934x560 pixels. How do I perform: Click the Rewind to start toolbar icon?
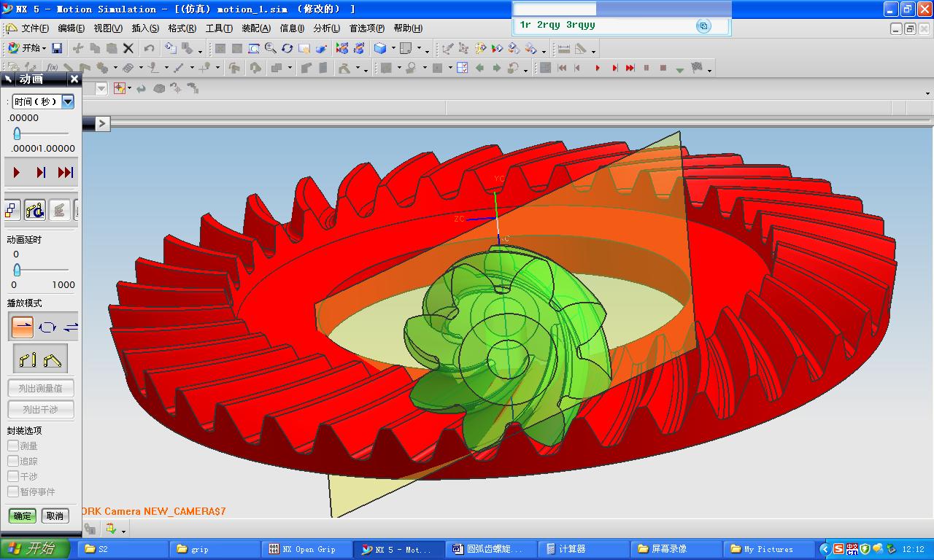pyautogui.click(x=562, y=68)
